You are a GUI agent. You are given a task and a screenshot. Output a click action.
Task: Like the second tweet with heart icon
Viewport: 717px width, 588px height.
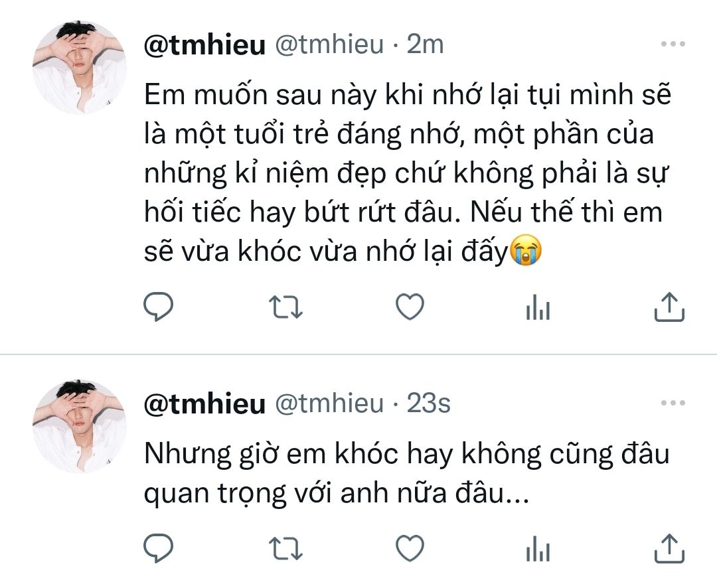point(410,548)
